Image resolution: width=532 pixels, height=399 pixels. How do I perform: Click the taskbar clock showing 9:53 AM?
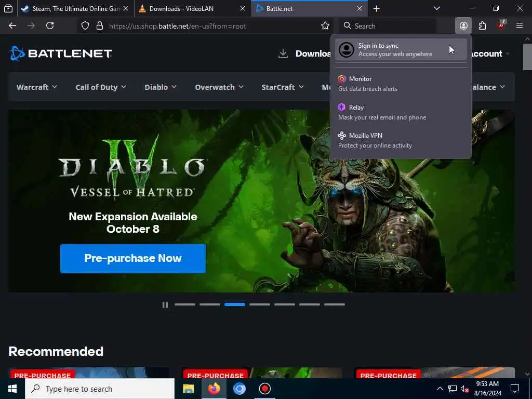tap(487, 389)
